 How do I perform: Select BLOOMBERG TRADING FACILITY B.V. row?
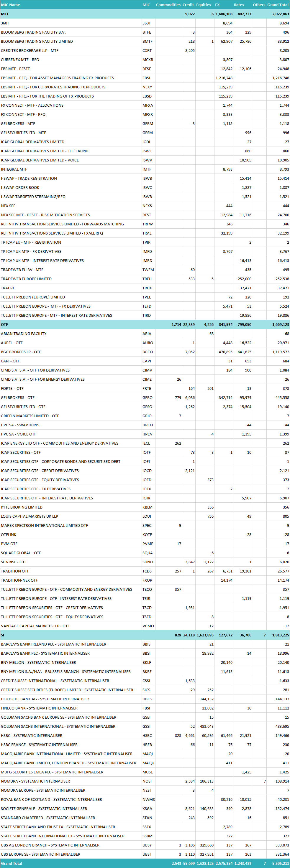coord(145,32)
